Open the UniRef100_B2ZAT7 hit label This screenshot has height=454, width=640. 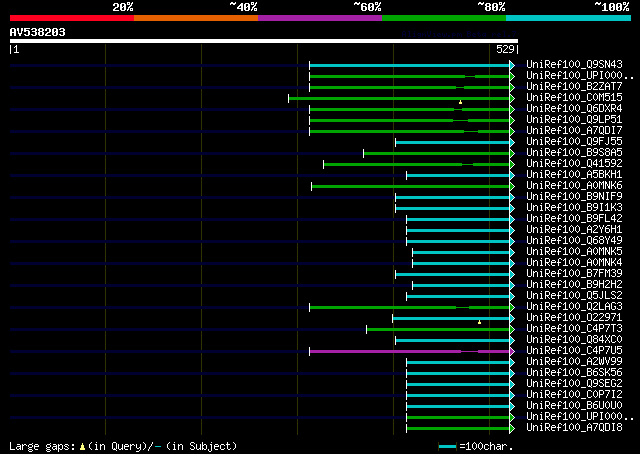pos(574,87)
